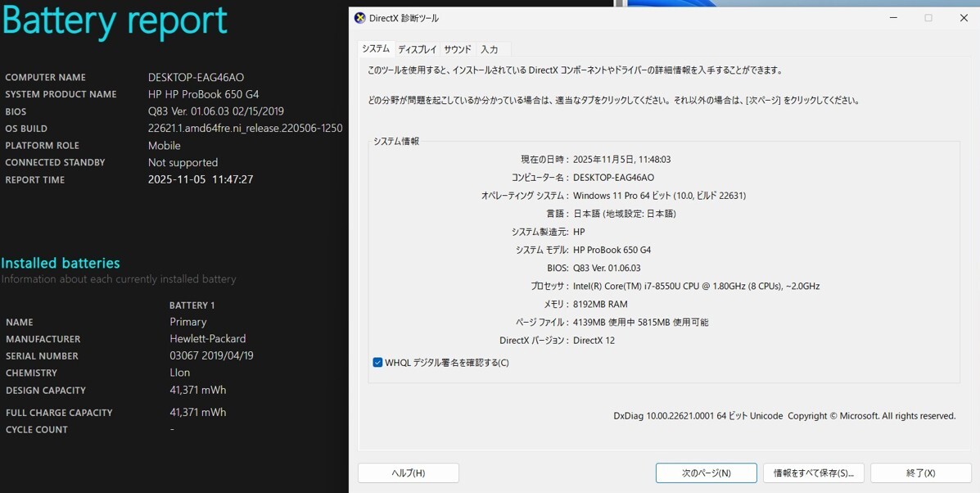Image resolution: width=980 pixels, height=493 pixels.
Task: Click the report time 2025-11-05 11:47:27
Action: click(x=200, y=179)
